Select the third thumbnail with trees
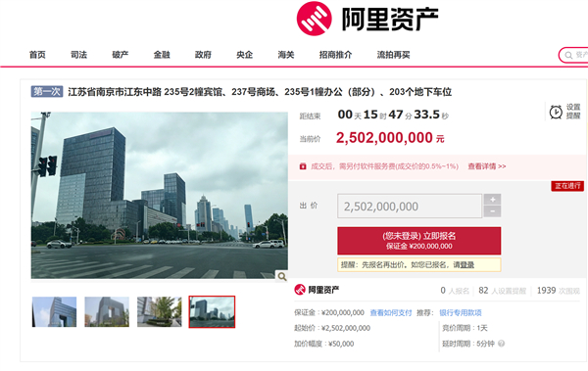This screenshot has height=371, width=588. [160, 312]
